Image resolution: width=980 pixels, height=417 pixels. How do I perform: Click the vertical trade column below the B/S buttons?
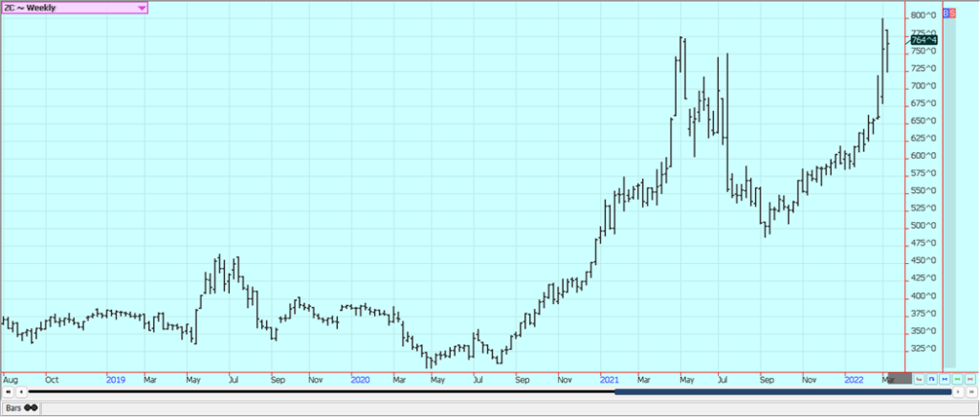point(949,192)
